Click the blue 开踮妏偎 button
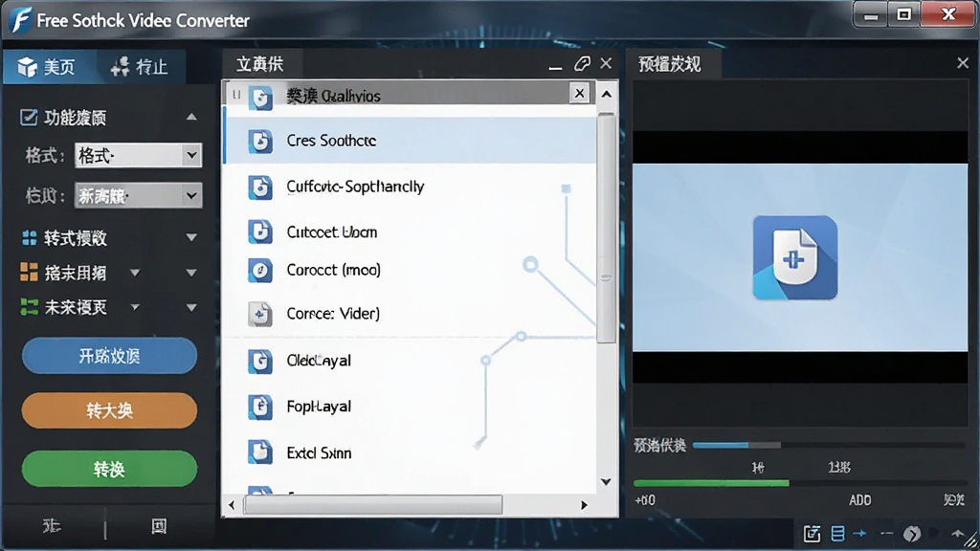The height and width of the screenshot is (551, 980). pos(109,356)
